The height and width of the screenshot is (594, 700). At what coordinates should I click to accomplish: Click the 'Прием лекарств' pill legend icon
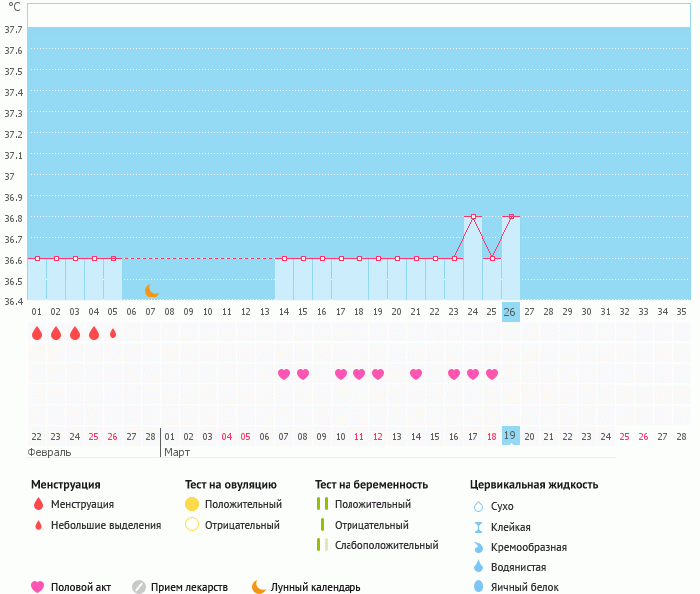click(x=139, y=587)
